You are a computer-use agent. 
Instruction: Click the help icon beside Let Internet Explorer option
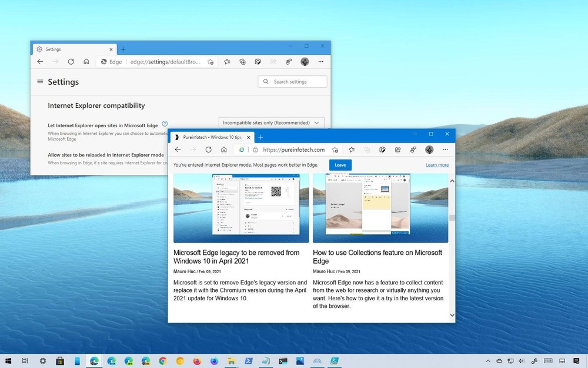[165, 124]
